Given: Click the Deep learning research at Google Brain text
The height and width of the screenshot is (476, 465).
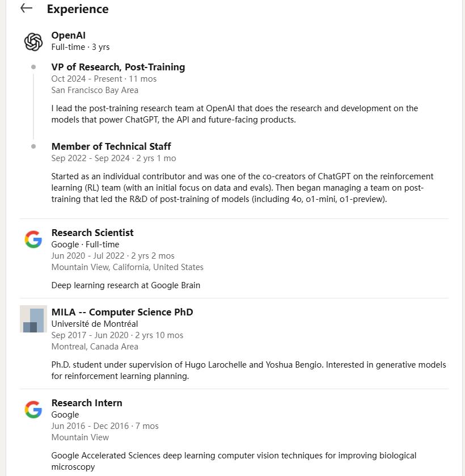Looking at the screenshot, I should (125, 285).
